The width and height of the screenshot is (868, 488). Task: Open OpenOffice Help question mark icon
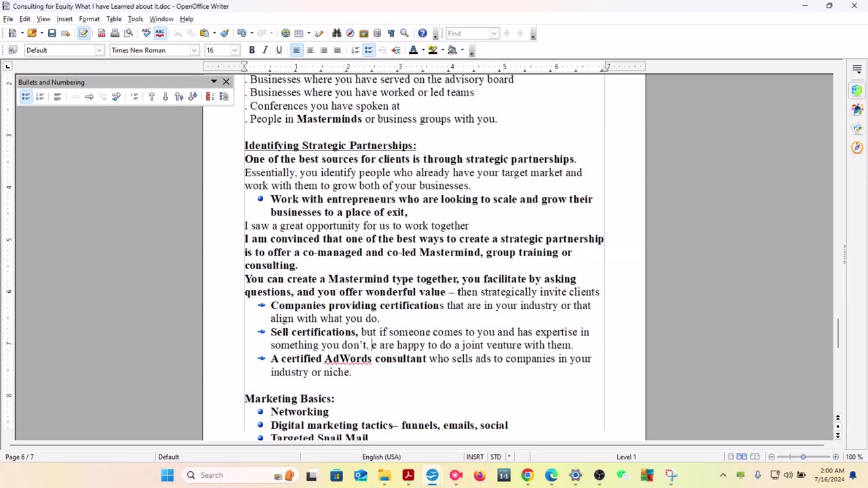[422, 33]
